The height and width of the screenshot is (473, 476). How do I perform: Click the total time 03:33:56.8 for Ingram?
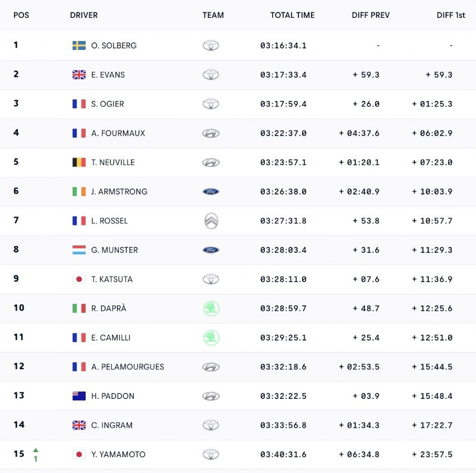click(x=283, y=425)
